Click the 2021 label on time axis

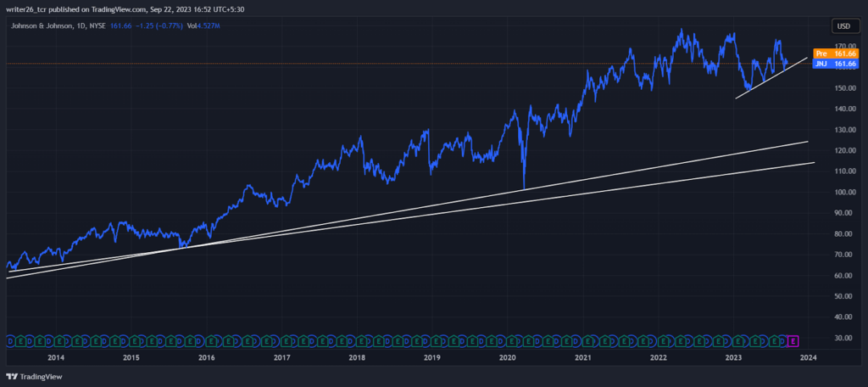[583, 357]
